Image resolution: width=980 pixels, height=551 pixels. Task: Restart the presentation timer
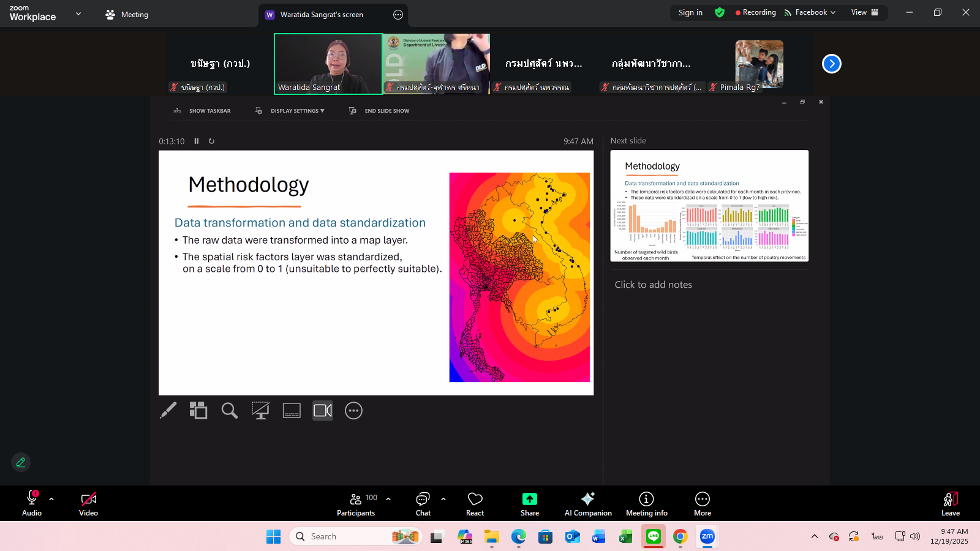click(x=212, y=141)
